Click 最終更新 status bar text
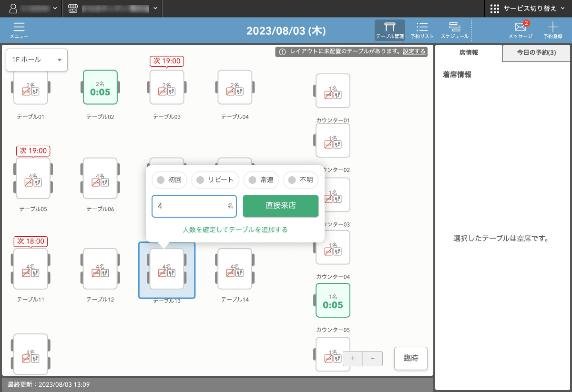This screenshot has height=392, width=572. coord(49,384)
